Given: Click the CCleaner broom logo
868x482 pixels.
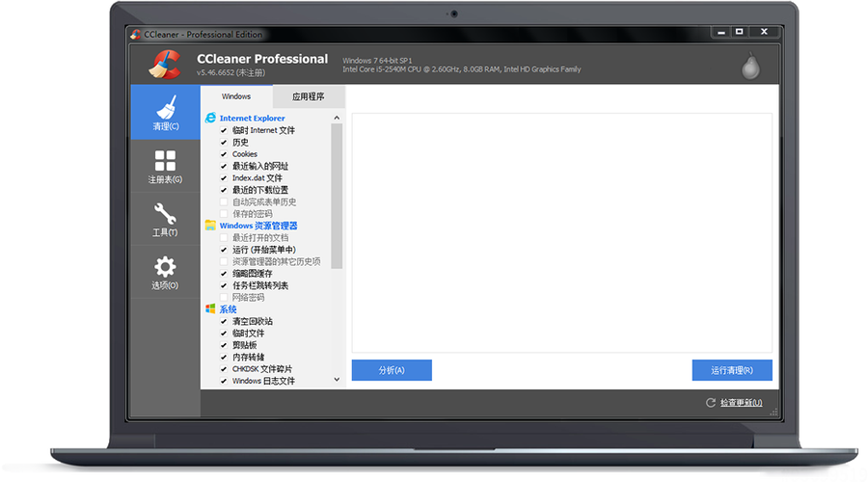Looking at the screenshot, I should [165, 65].
